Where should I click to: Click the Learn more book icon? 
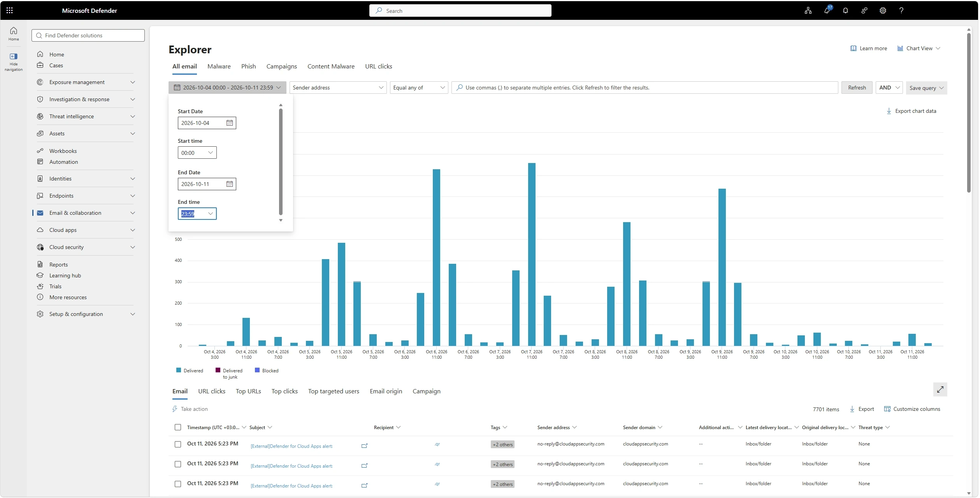[854, 49]
